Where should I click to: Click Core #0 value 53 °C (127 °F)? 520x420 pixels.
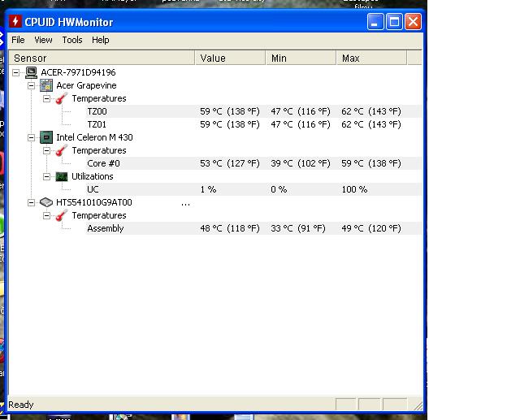tap(230, 163)
